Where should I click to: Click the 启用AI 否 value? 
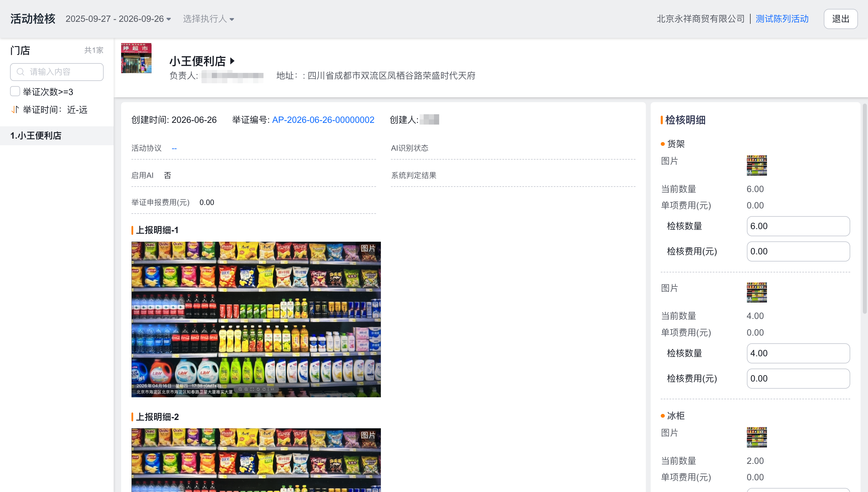coord(168,175)
